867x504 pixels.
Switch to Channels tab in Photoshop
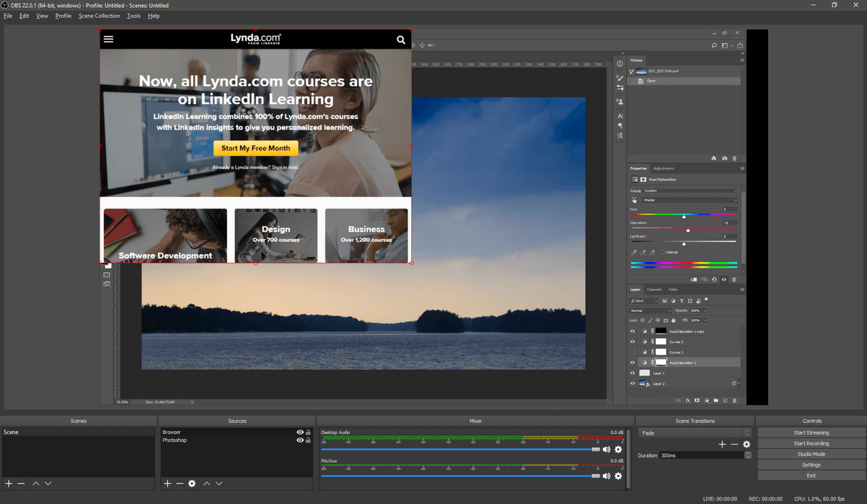(654, 290)
